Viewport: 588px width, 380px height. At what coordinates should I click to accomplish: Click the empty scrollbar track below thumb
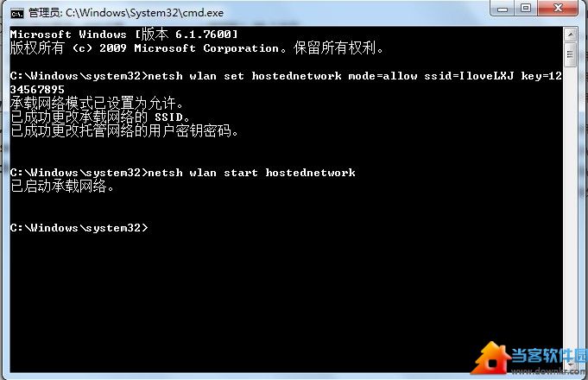tap(570, 210)
